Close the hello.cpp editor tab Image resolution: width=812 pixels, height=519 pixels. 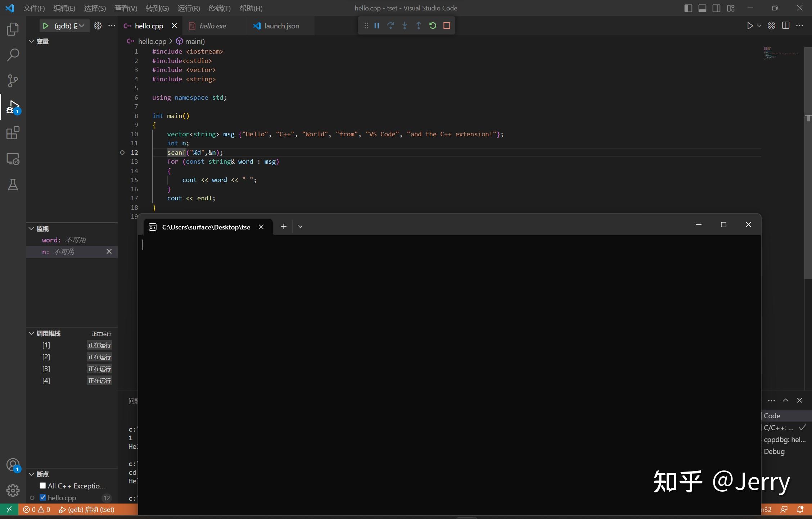(174, 26)
